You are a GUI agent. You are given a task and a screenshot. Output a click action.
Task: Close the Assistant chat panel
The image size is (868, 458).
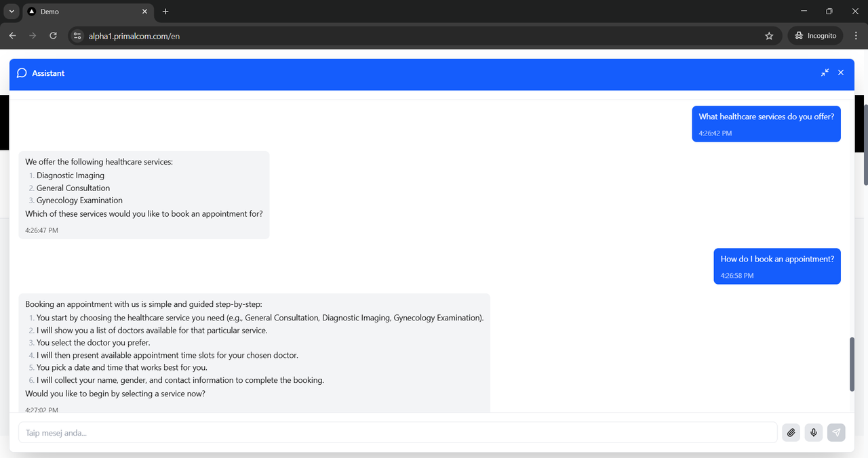841,72
